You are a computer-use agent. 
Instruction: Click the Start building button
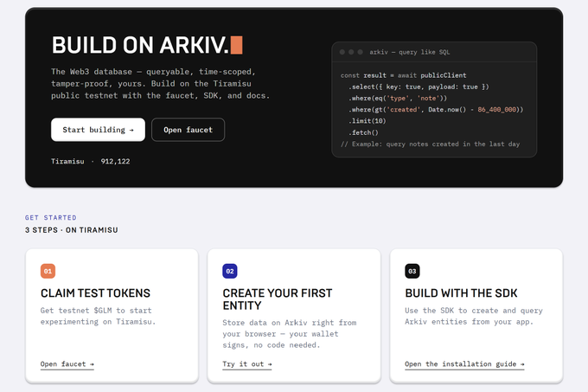[x=98, y=130]
